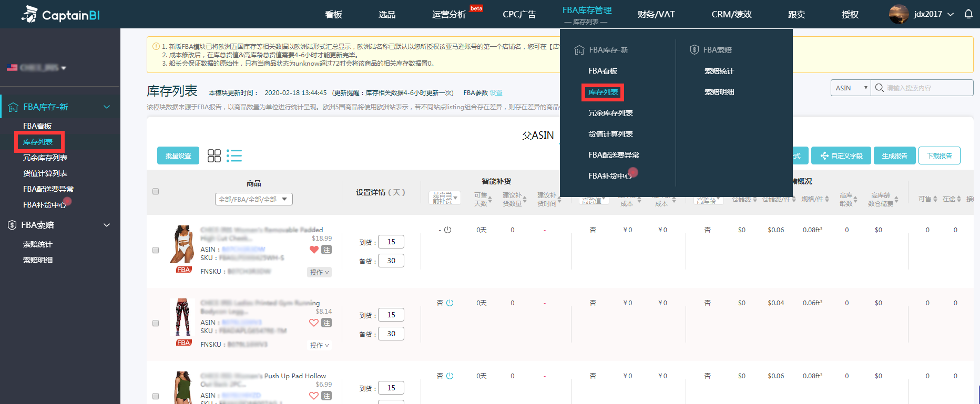This screenshot has width=980, height=404.
Task: Select 索赔统计 in the dropdown menu
Action: 719,71
